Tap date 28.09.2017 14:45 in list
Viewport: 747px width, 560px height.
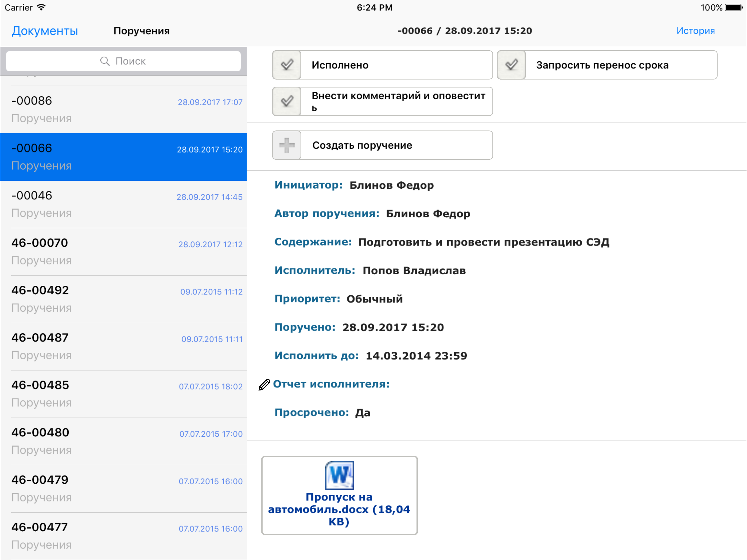pyautogui.click(x=209, y=197)
